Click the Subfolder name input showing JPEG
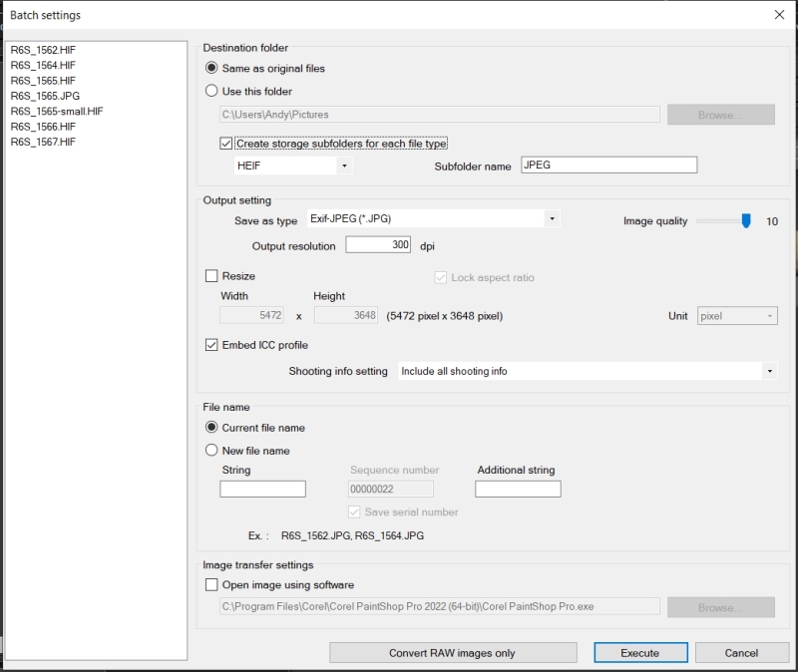798x672 pixels. point(608,165)
